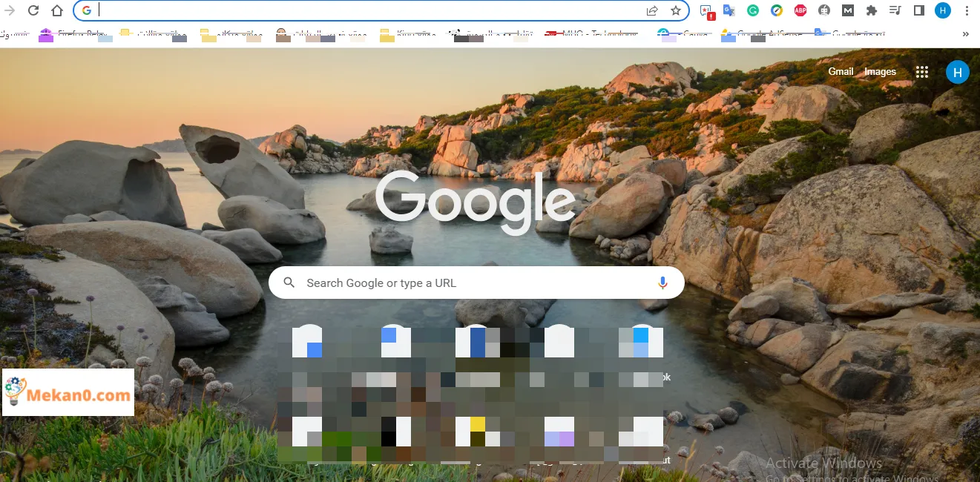Reload the current page
980x482 pixels.
pos(33,10)
